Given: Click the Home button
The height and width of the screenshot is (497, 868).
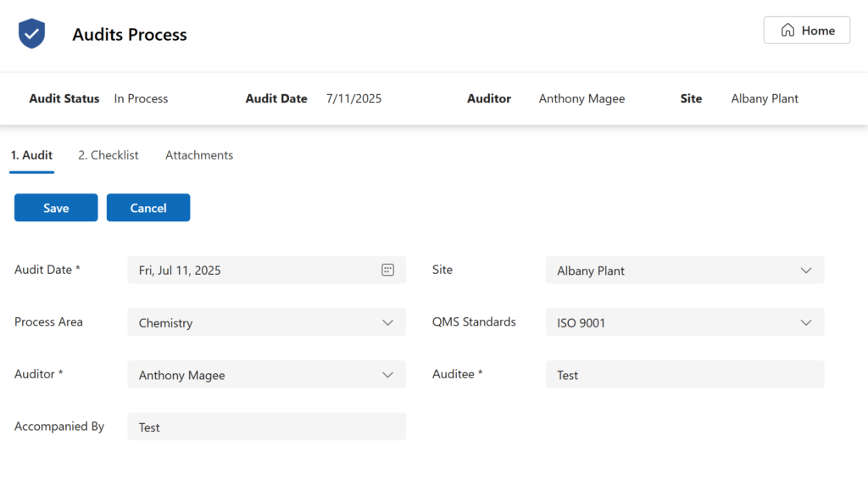Looking at the screenshot, I should [x=807, y=30].
